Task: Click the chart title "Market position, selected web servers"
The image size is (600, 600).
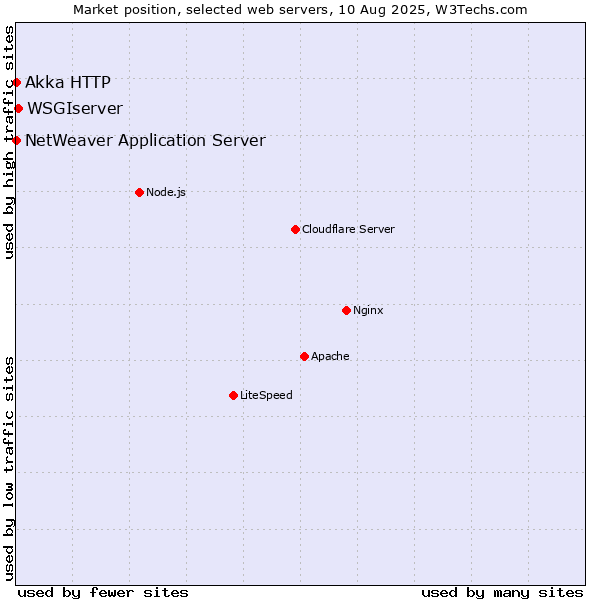Action: click(x=201, y=10)
